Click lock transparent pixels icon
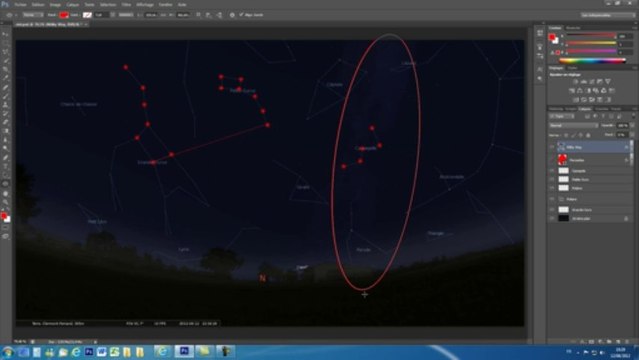639x360 pixels. tap(566, 135)
